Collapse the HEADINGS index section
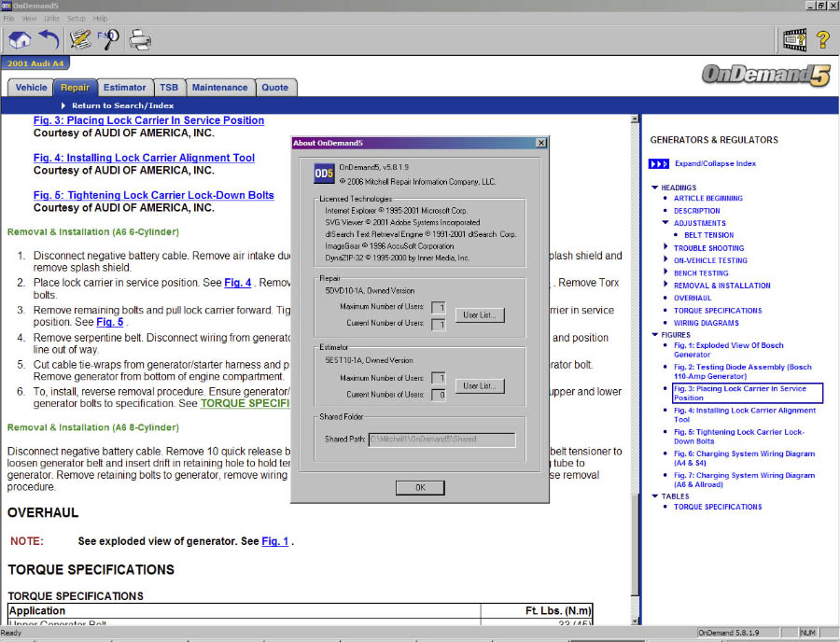 pyautogui.click(x=654, y=188)
